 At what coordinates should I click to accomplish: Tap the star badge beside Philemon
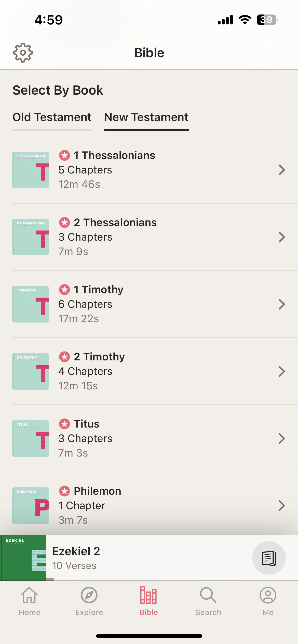pyautogui.click(x=64, y=491)
